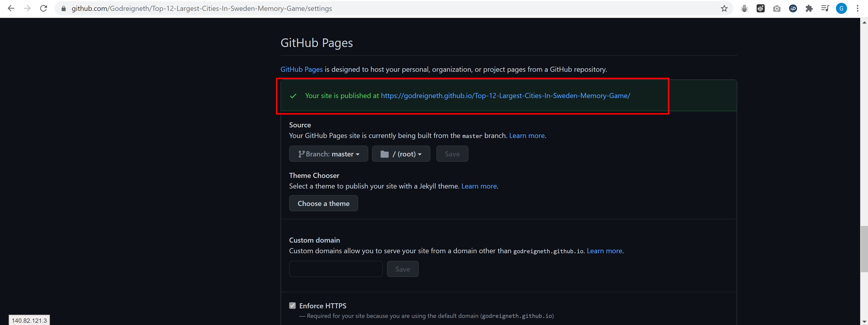Open the IP address extension icon
Viewport: 868px width, 325px height.
point(793,8)
